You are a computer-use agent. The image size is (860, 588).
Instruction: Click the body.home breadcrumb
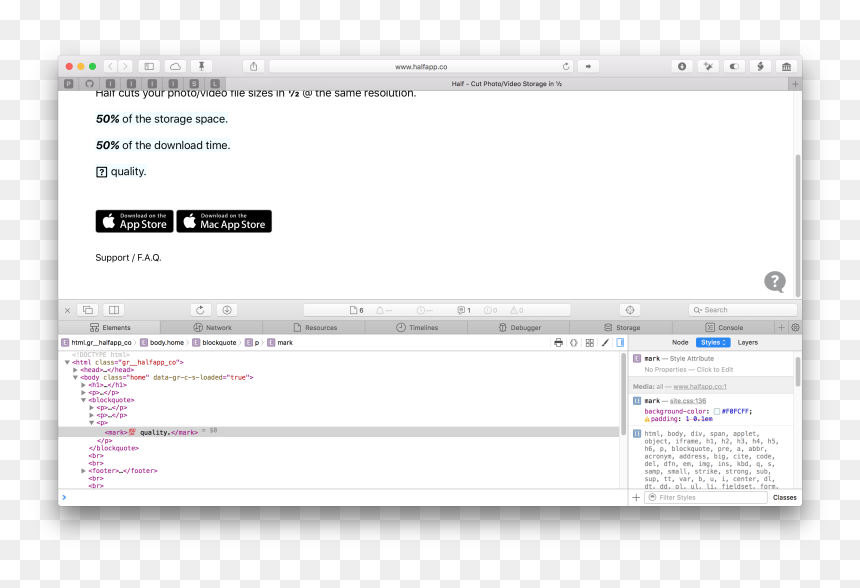point(162,342)
